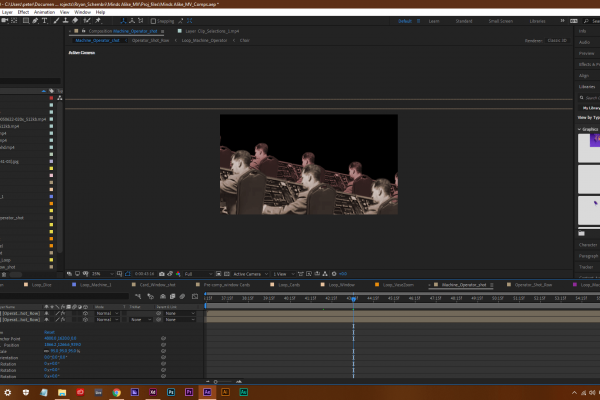Open the Animation menu
Screen dimensions: 600x400
click(x=44, y=12)
